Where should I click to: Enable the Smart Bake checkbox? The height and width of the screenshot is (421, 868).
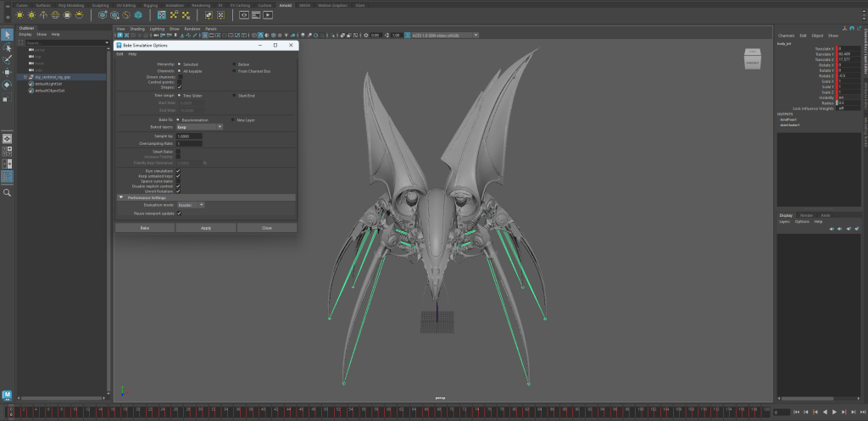179,151
